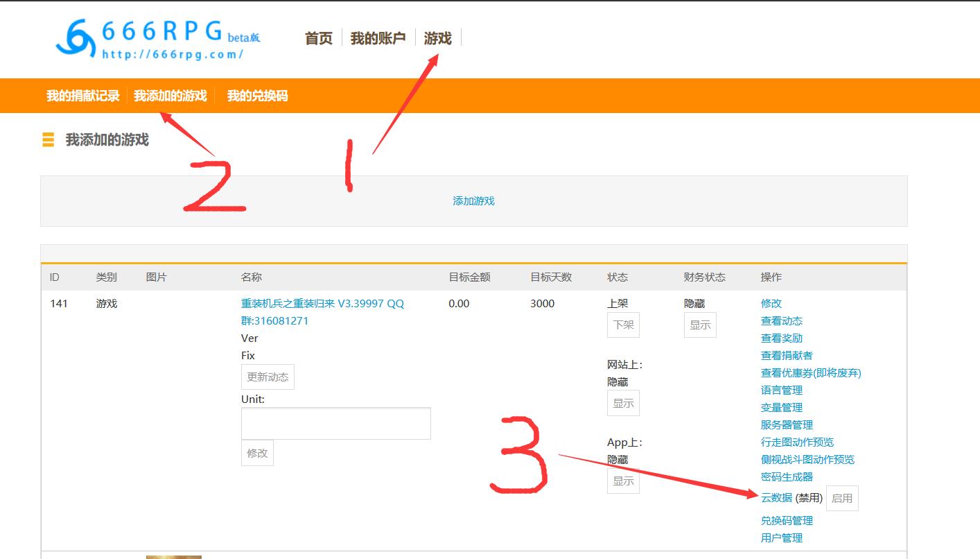Click the ID column header
This screenshot has height=559, width=980.
click(55, 277)
